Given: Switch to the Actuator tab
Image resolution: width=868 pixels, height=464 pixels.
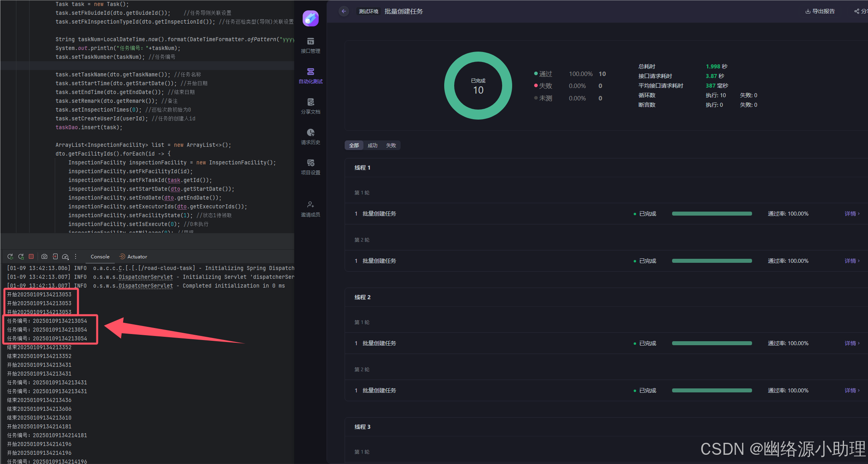Looking at the screenshot, I should (x=134, y=256).
